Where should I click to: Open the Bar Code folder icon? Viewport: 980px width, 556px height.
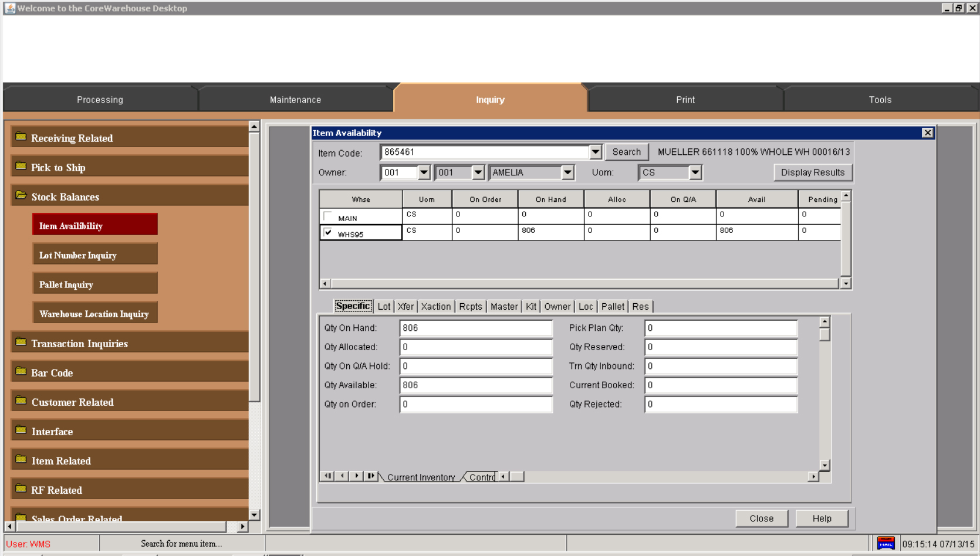click(21, 371)
